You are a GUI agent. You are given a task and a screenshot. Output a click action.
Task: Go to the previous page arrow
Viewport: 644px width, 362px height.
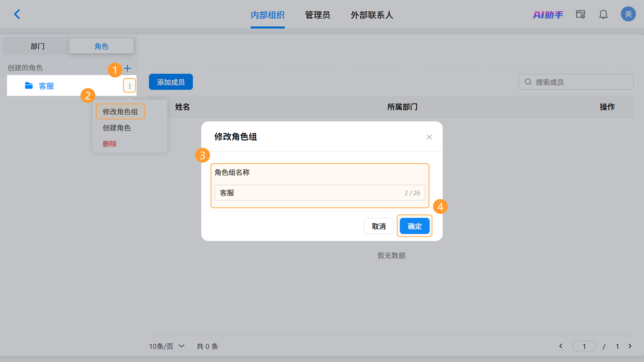tap(561, 346)
